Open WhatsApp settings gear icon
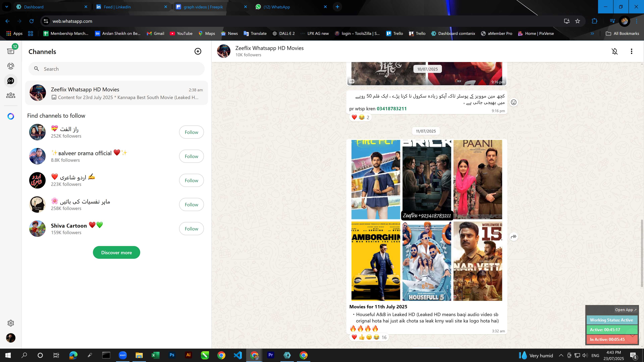Viewport: 644px width, 362px height. (x=11, y=323)
